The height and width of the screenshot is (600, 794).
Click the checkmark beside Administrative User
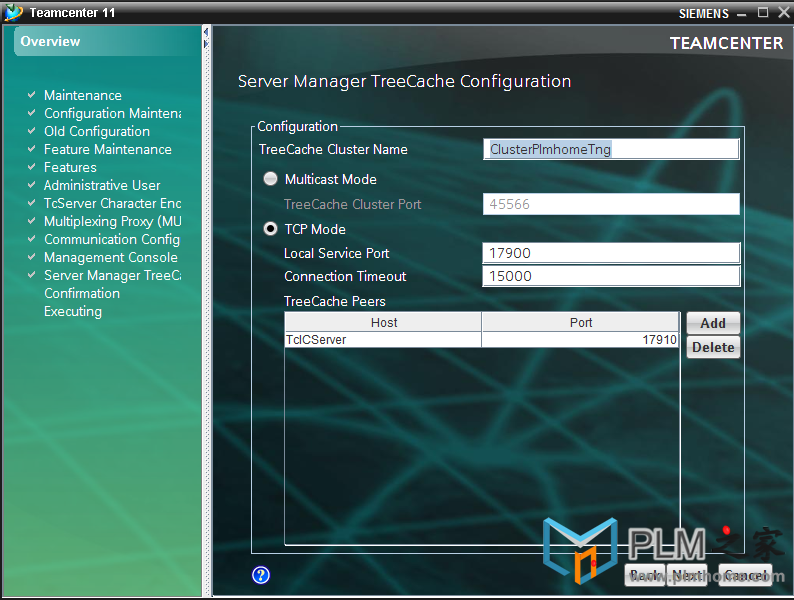tap(31, 185)
